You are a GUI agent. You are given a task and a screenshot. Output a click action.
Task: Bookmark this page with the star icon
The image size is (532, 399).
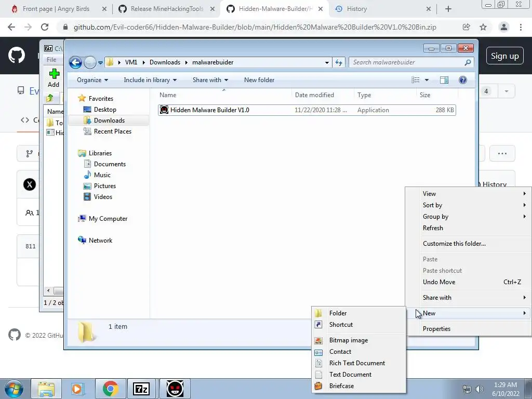pyautogui.click(x=483, y=27)
